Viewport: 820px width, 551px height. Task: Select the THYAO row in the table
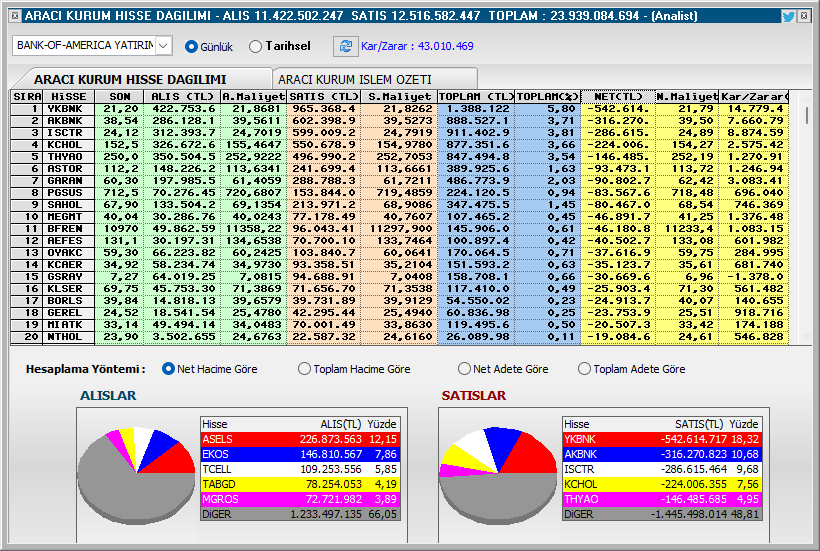coord(400,157)
